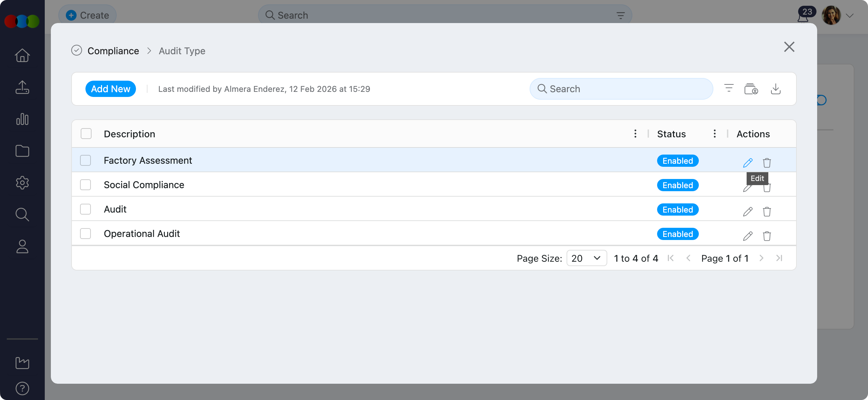Delete the Operational Audit row

click(x=767, y=236)
